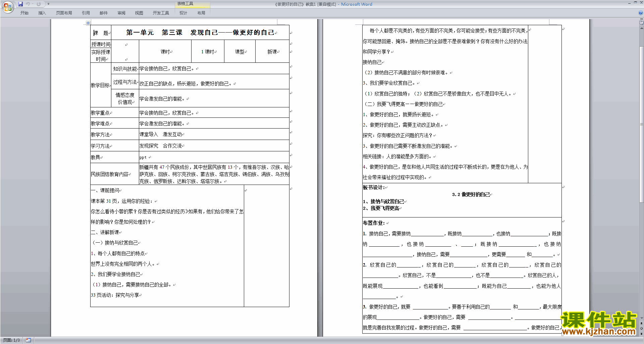
Task: Click the line 一、课前提问
Action: [105, 191]
